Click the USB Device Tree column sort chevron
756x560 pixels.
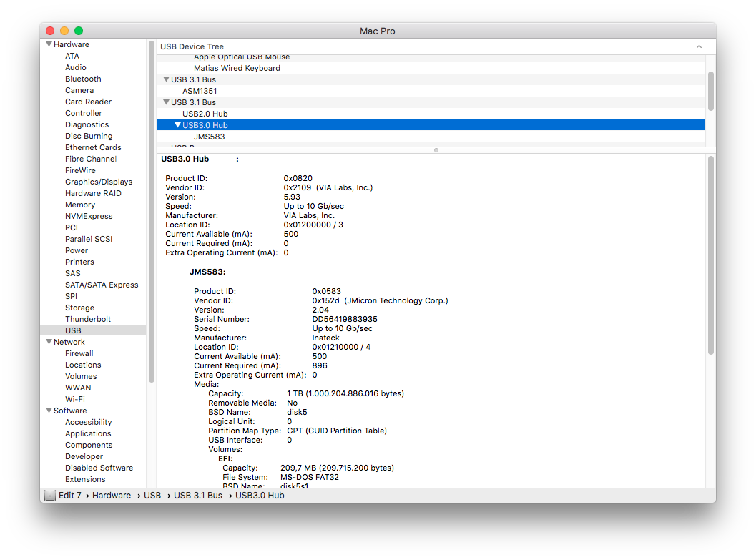pyautogui.click(x=699, y=46)
